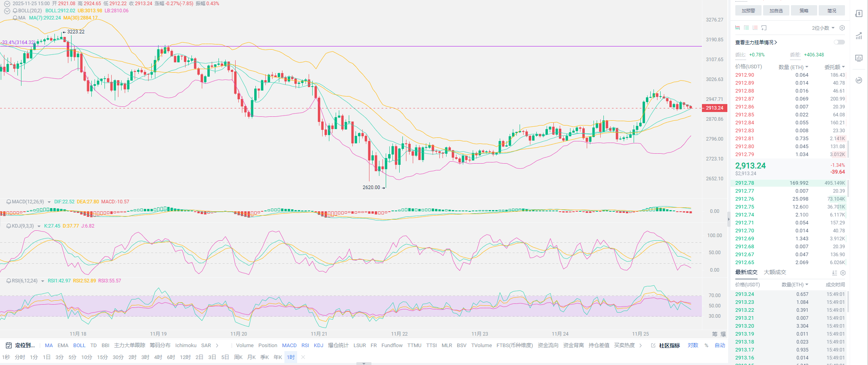Open the 委托额 column dropdown

(x=834, y=67)
